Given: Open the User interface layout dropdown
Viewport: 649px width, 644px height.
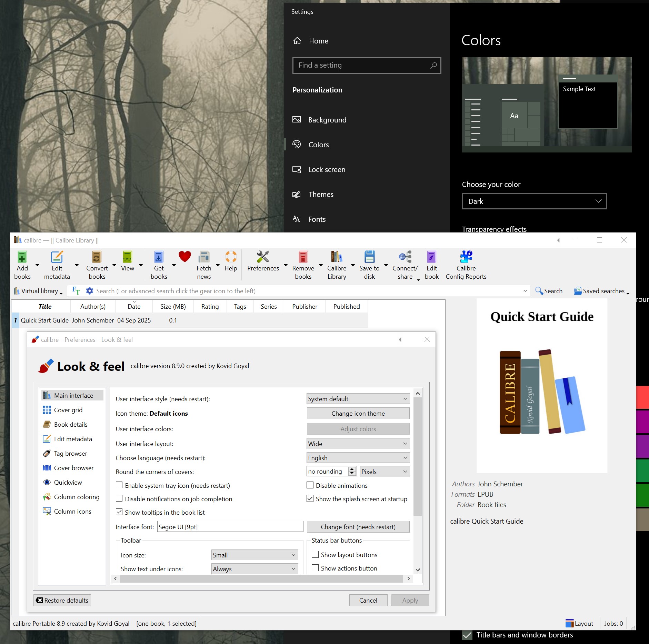Looking at the screenshot, I should pyautogui.click(x=358, y=444).
